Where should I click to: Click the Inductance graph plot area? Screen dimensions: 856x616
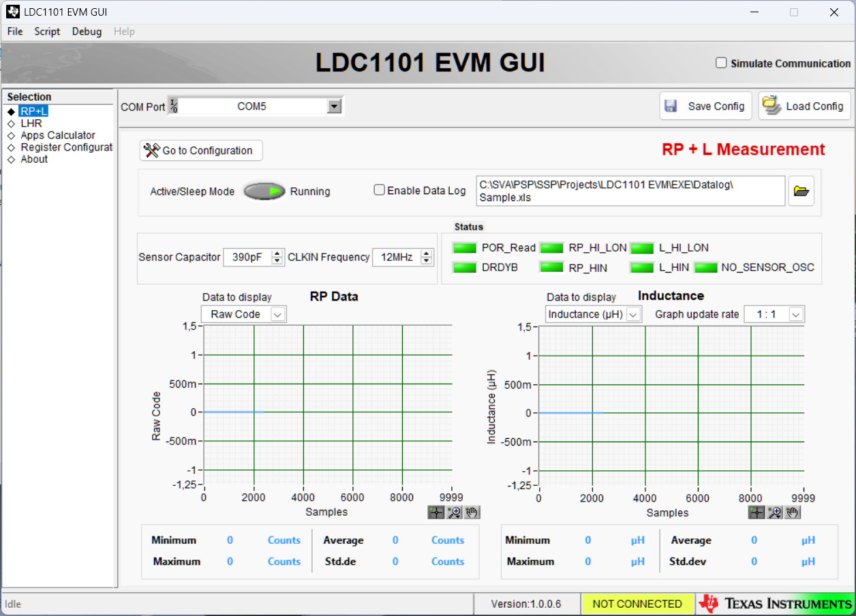[x=671, y=405]
